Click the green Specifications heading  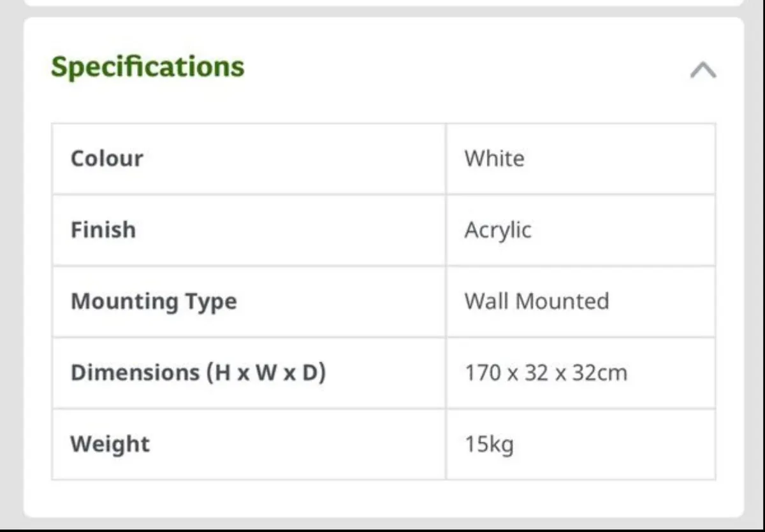pos(147,66)
